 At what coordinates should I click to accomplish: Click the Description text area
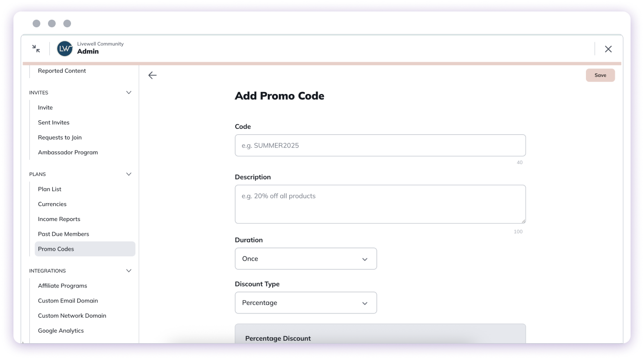[x=380, y=204]
